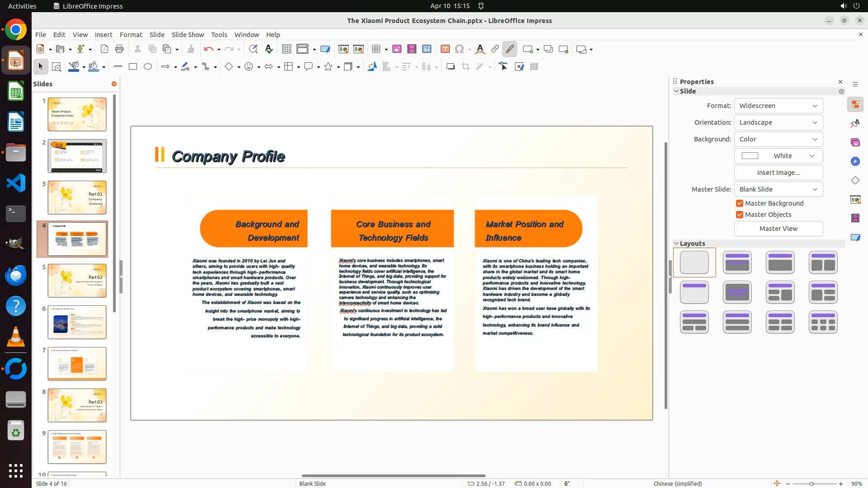Select the Ellipse drawing tool
868x488 pixels.
(148, 67)
